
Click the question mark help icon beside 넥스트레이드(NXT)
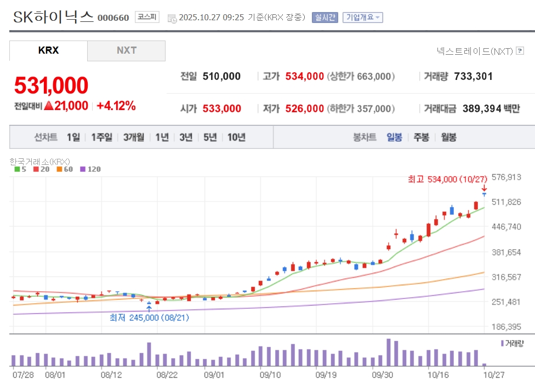click(520, 51)
